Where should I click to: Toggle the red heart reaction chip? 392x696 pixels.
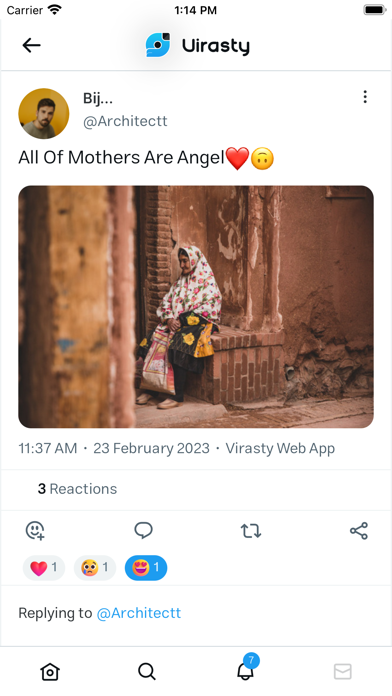[x=44, y=568]
